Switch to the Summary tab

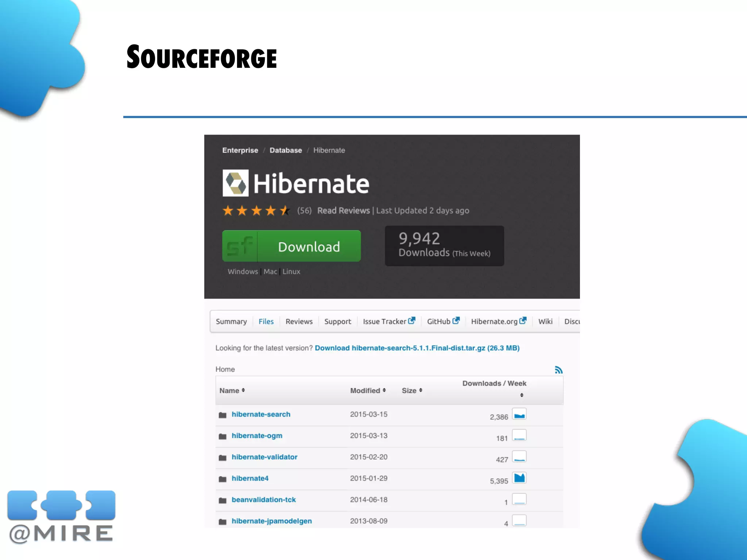tap(231, 322)
